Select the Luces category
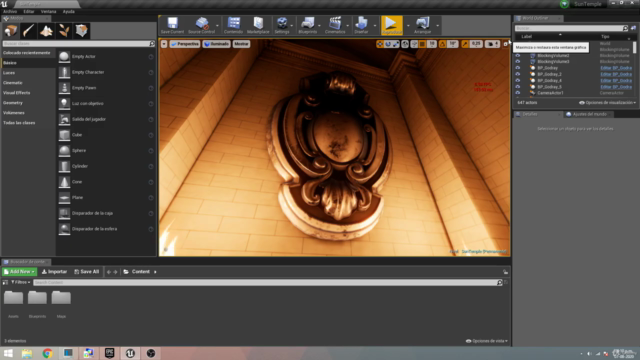 point(9,73)
